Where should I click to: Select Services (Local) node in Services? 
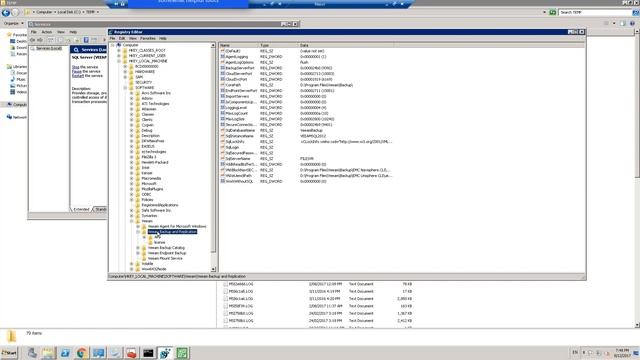49,49
